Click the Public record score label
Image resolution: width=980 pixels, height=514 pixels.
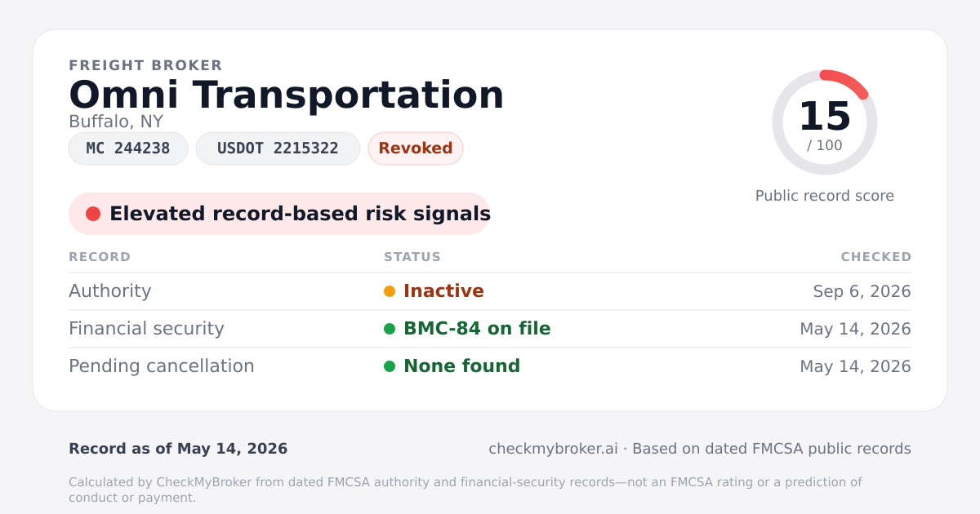(x=825, y=196)
